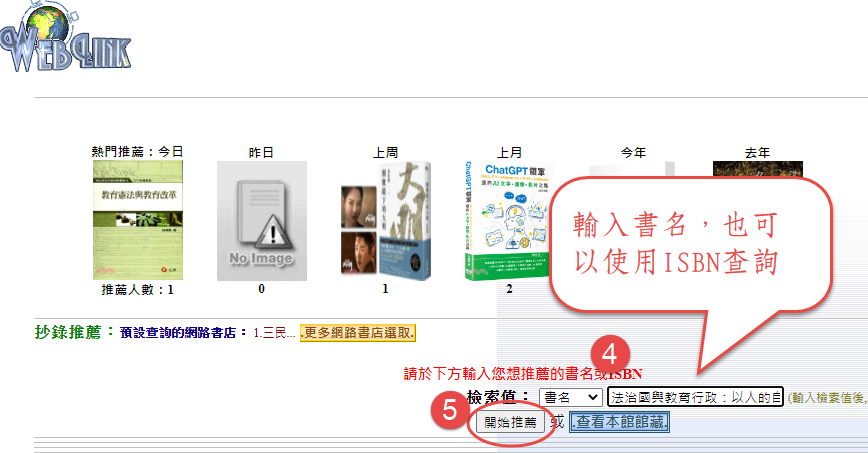Select the 上周 heading label
The height and width of the screenshot is (453, 868).
(x=385, y=152)
